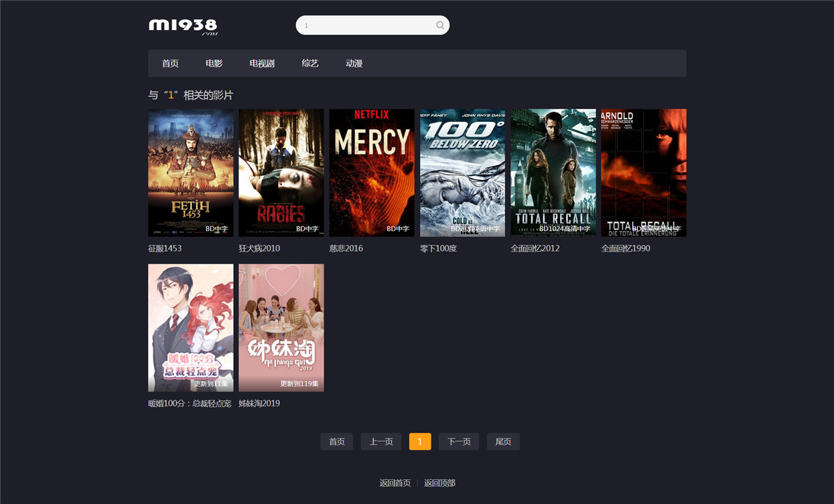Open the 100° Below Zero poster

click(462, 173)
